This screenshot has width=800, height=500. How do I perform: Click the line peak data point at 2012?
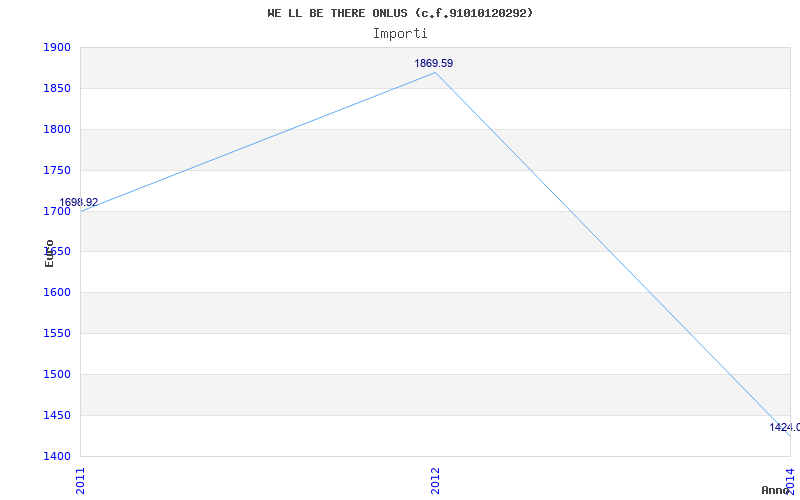point(435,72)
